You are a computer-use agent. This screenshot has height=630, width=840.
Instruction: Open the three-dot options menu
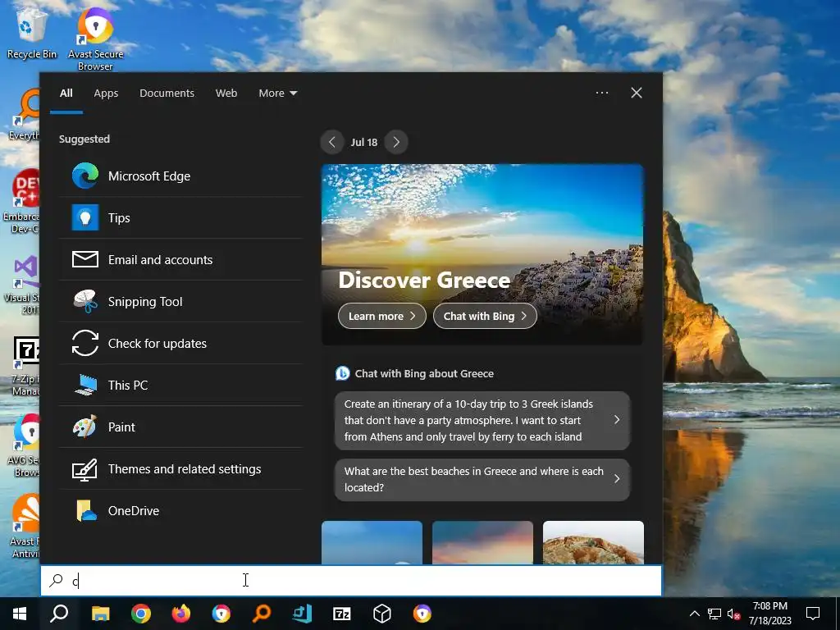click(602, 93)
